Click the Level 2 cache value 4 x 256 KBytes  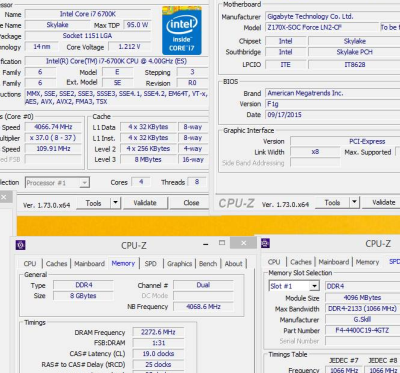(x=148, y=149)
